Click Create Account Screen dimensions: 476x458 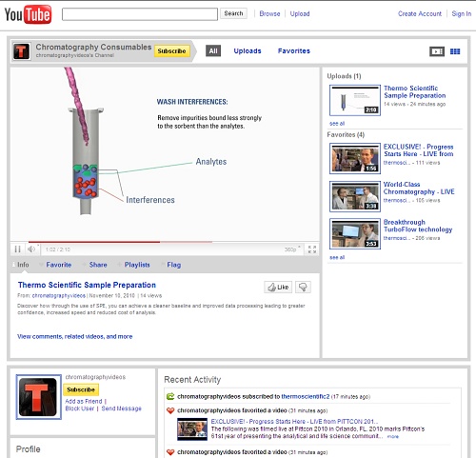[x=420, y=13]
